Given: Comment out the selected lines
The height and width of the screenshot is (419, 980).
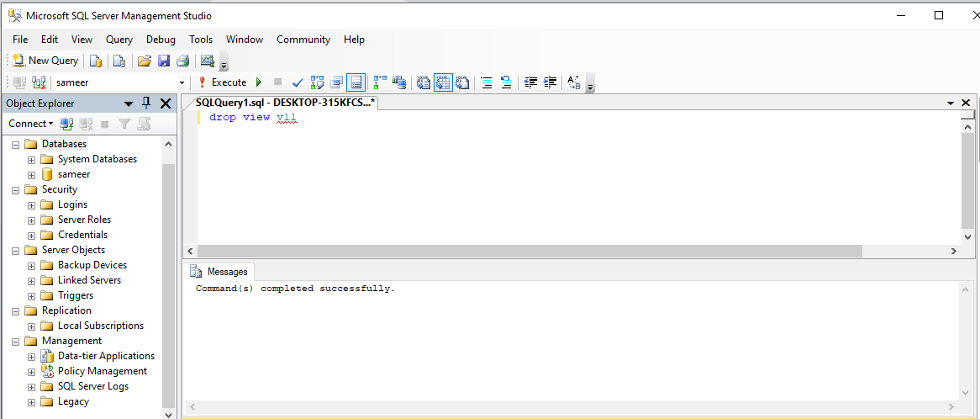Looking at the screenshot, I should (487, 82).
